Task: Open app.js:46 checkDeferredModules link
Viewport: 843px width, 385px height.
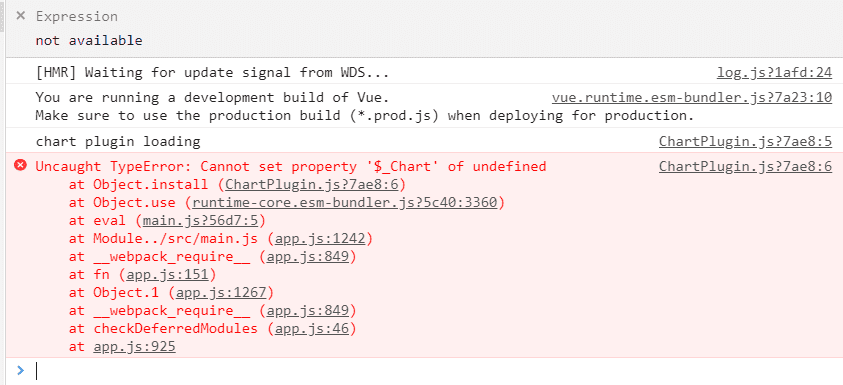Action: [x=311, y=329]
